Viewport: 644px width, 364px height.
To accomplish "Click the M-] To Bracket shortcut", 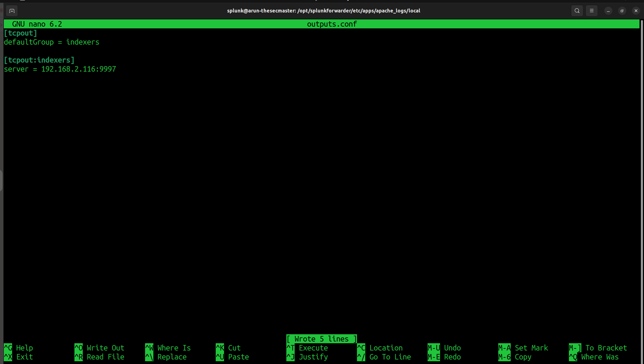I will coord(598,348).
